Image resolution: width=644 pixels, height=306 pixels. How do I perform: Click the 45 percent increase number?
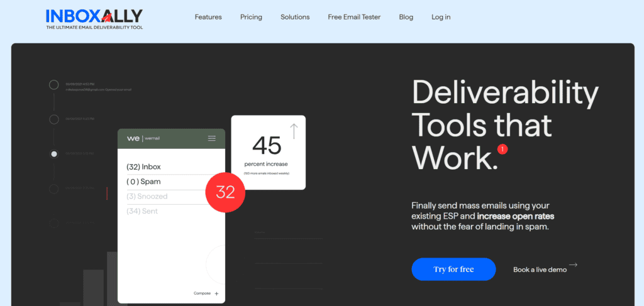point(267,145)
